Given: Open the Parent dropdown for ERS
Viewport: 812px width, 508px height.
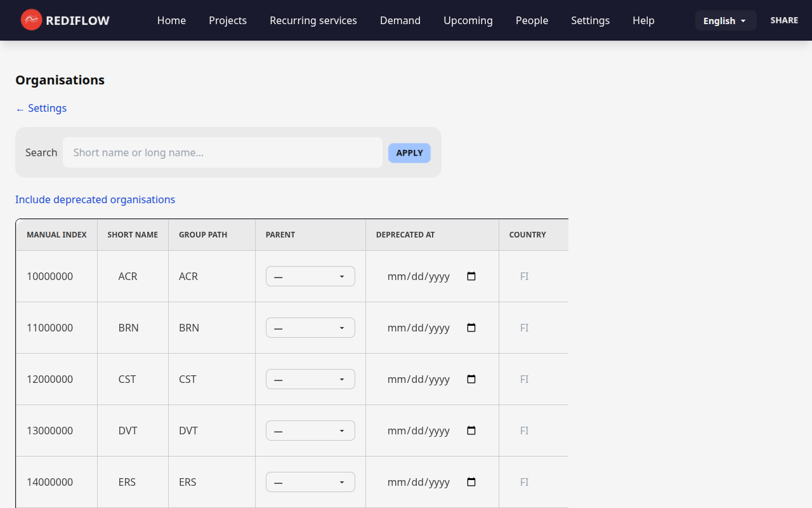Looking at the screenshot, I should click(310, 482).
